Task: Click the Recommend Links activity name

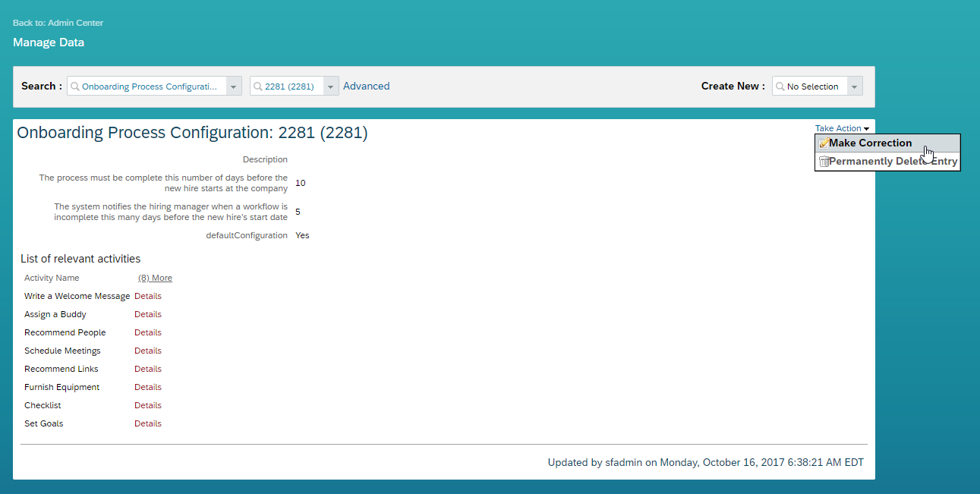Action: [61, 369]
